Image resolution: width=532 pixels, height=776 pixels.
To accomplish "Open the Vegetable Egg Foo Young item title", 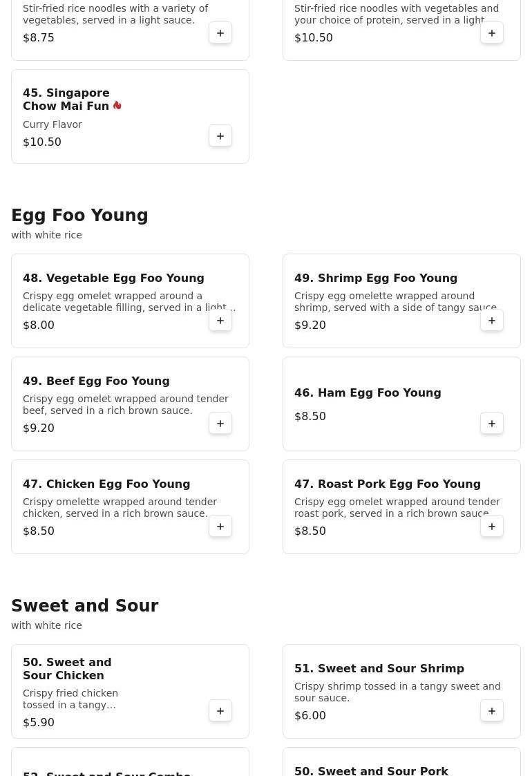I will click(x=113, y=278).
